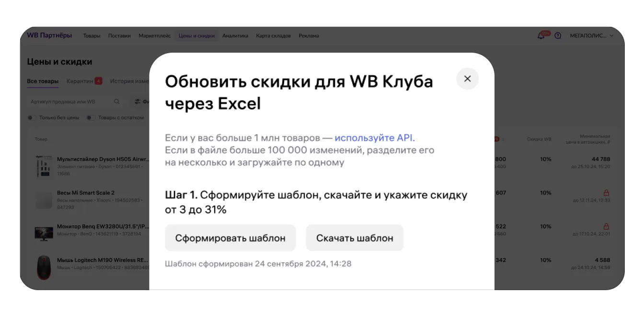Viewport: 644px width, 316px height.
Task: Click the lock icon in the Benq monitor row
Action: pyautogui.click(x=606, y=226)
